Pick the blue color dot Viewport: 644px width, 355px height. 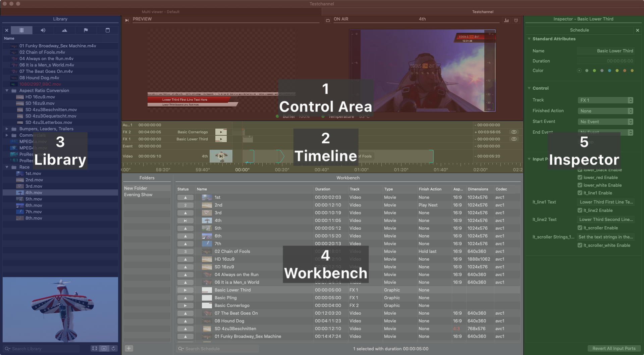coord(609,71)
